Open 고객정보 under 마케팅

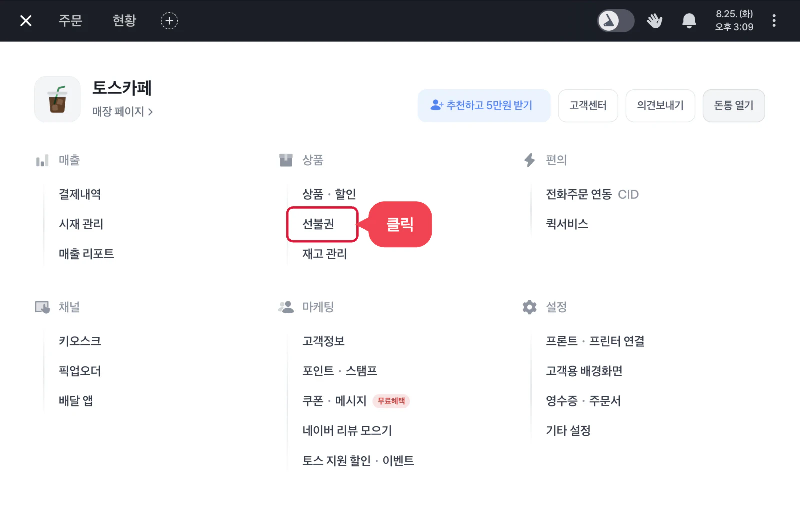point(323,341)
